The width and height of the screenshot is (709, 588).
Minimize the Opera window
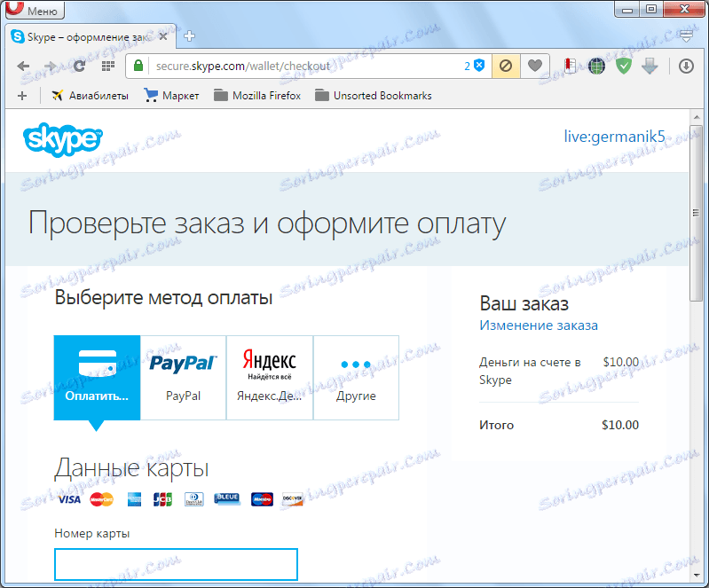(x=627, y=9)
